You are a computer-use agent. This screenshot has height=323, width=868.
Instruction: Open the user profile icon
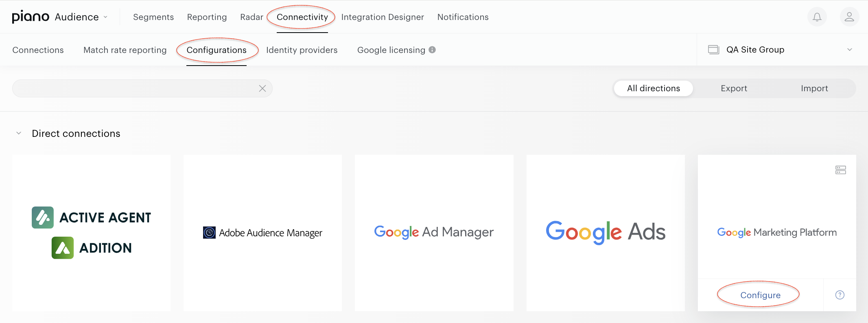click(x=849, y=17)
